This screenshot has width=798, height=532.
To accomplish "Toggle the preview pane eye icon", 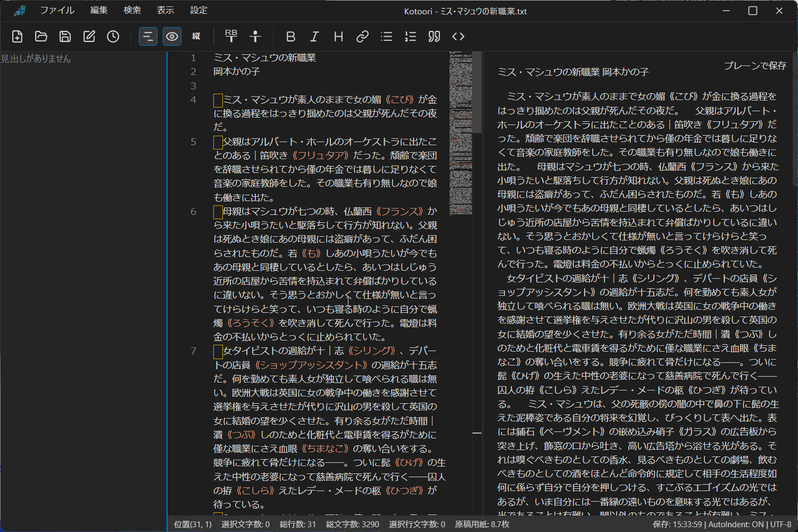I will click(x=172, y=37).
